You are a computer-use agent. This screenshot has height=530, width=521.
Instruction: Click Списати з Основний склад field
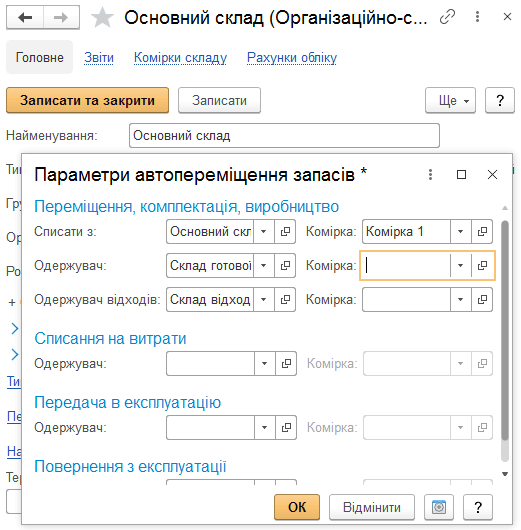(x=210, y=232)
